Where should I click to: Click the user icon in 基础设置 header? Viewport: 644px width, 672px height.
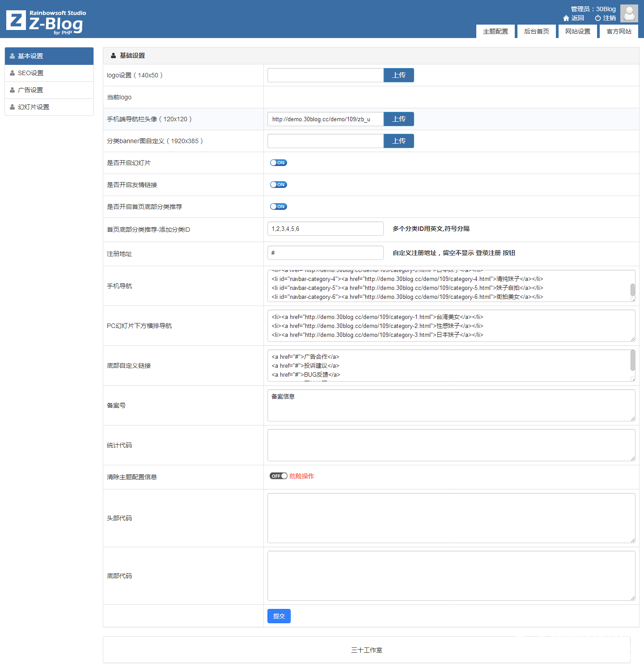click(114, 55)
